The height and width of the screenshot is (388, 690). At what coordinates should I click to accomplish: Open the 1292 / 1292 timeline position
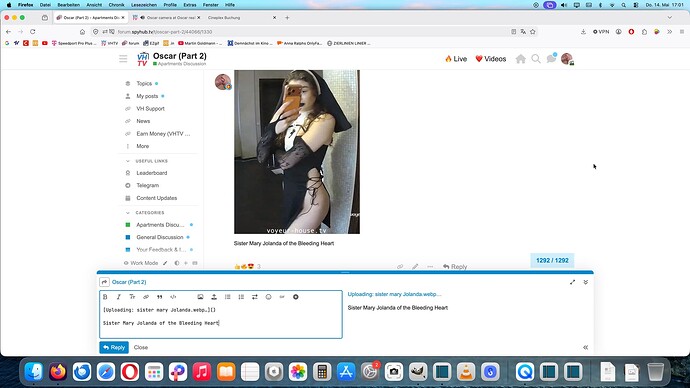[x=552, y=260]
